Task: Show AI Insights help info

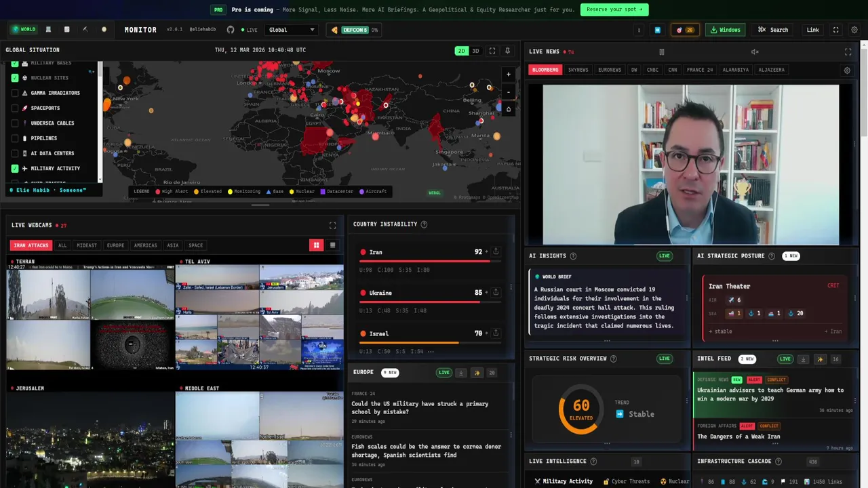Action: click(573, 256)
